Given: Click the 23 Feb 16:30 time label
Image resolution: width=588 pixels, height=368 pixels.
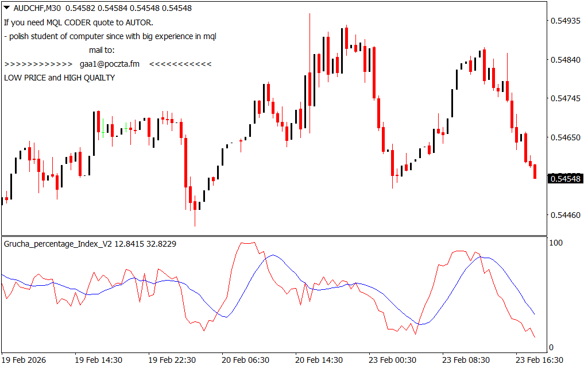Looking at the screenshot, I should (539, 360).
